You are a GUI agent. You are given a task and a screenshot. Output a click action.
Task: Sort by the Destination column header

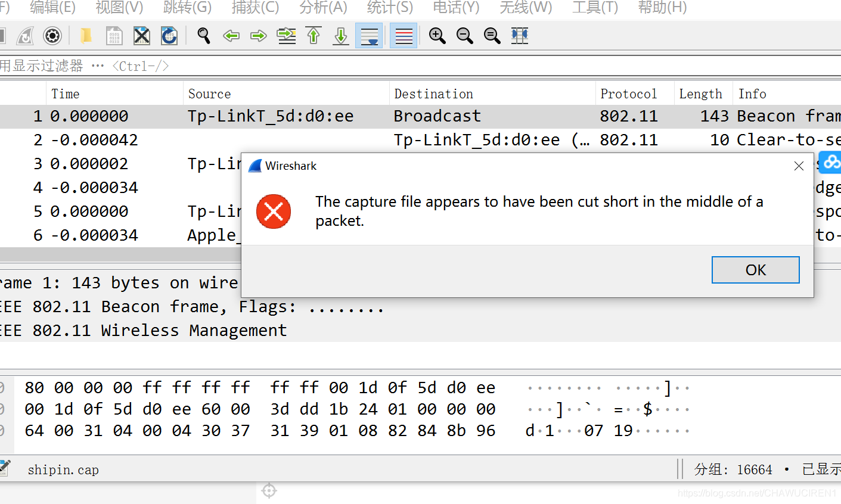click(492, 94)
